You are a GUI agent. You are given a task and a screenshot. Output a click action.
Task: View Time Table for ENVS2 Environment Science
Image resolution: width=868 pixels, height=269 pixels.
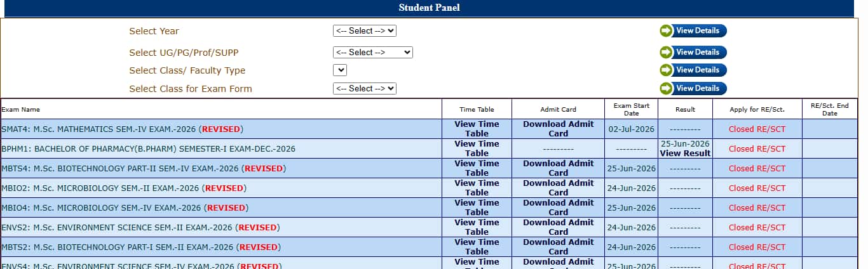(477, 227)
